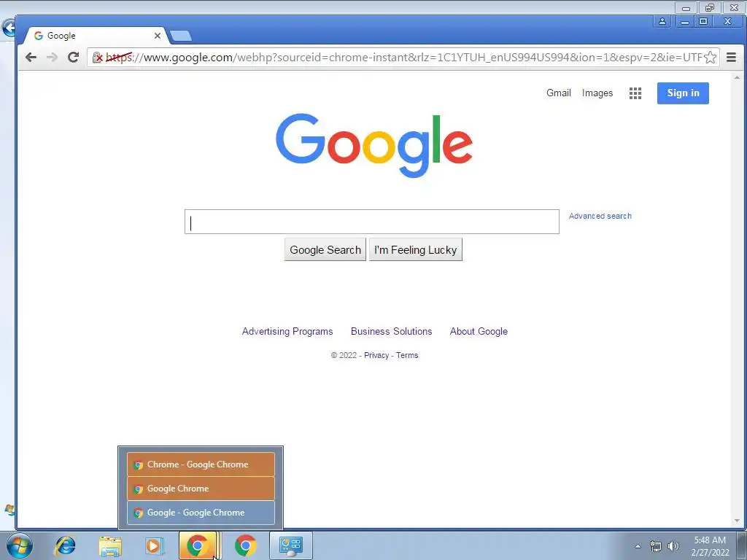
Task: Click the network tray icon
Action: pos(656,546)
